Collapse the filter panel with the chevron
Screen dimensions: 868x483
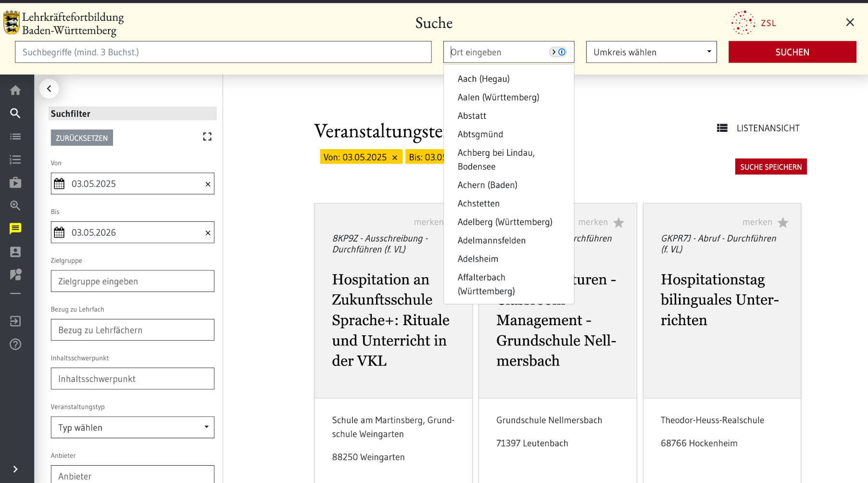(x=49, y=89)
